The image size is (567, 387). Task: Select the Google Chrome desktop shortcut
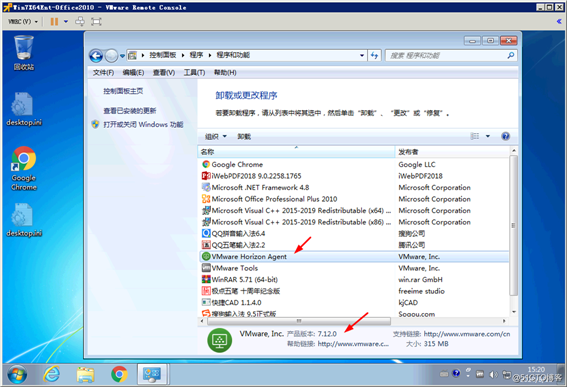point(24,169)
